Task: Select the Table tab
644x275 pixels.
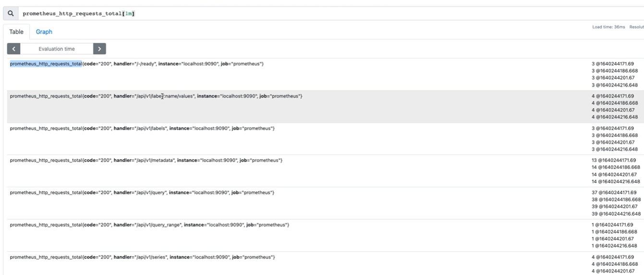Action: click(16, 32)
